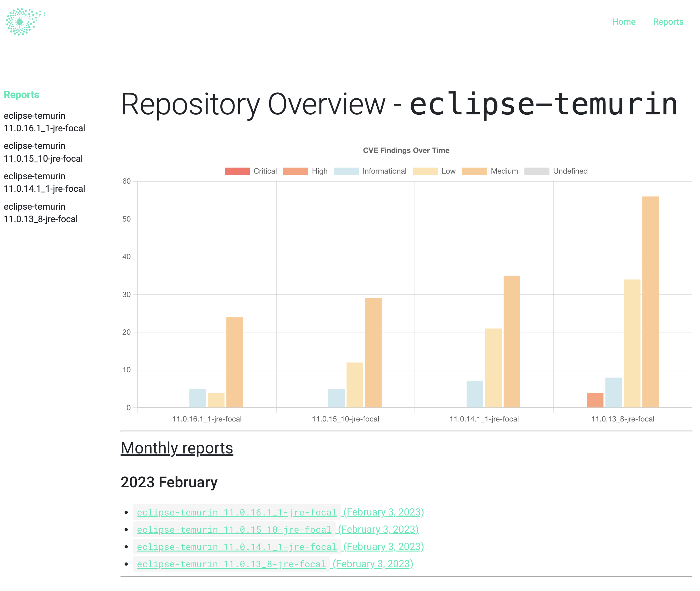Viewport: 700px width, 591px height.
Task: Open 11.0.16.1_1-jre-focal February 3 report link
Action: (237, 512)
